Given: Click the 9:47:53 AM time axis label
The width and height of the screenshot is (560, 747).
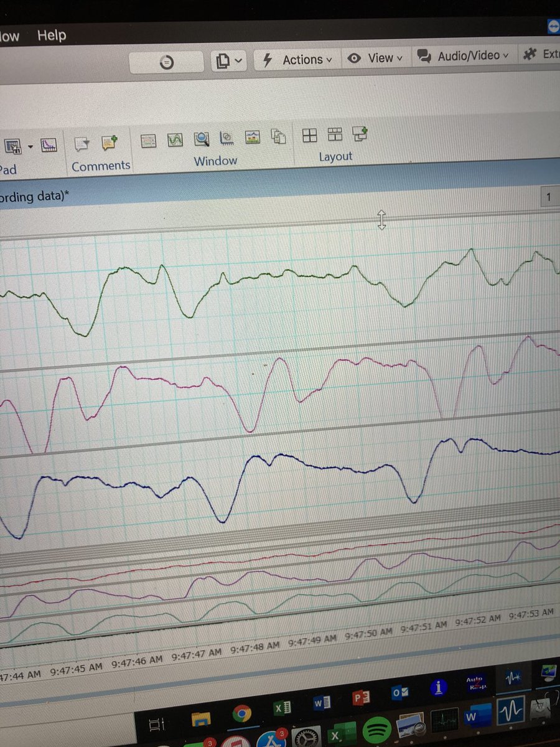Looking at the screenshot, I should (531, 615).
